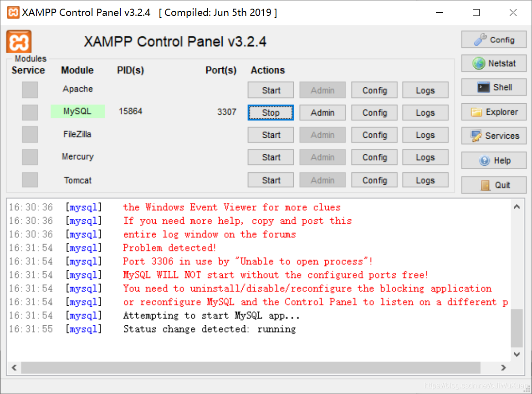Screen dimensions: 532x394
Task: View Apache Logs
Action: point(425,90)
